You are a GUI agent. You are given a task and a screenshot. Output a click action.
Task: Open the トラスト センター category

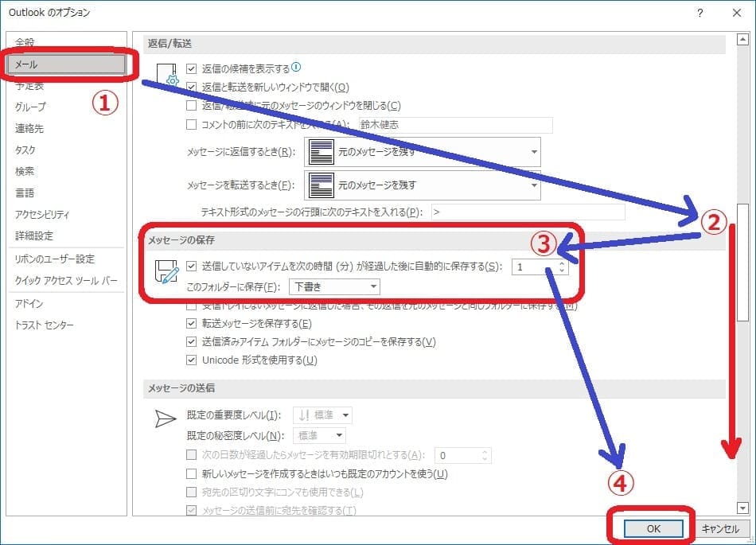[x=45, y=325]
